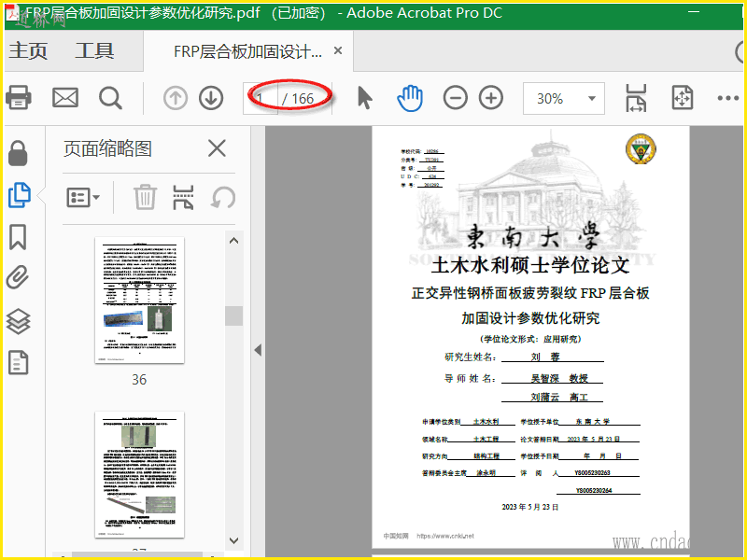
Task: Click thumbnail scrollbar down arrow
Action: (234, 541)
